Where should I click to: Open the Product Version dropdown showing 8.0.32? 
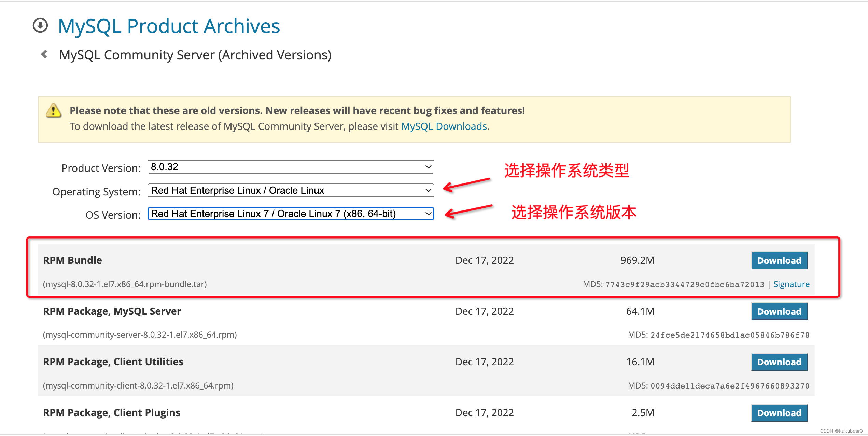(x=291, y=167)
